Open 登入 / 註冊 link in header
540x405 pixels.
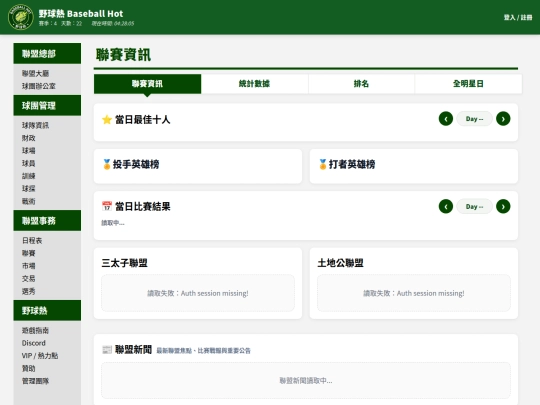tap(518, 17)
